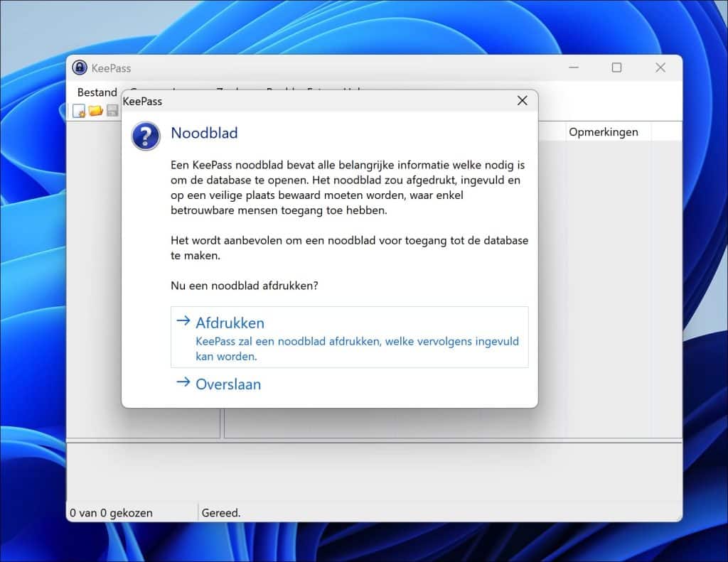The width and height of the screenshot is (728, 562).
Task: Close the Noodblad dialog
Action: pos(523,101)
